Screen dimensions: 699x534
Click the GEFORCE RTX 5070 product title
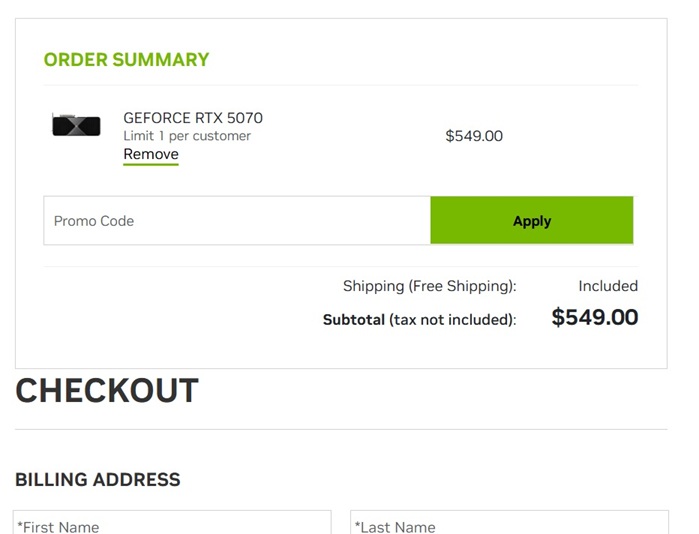(x=193, y=118)
